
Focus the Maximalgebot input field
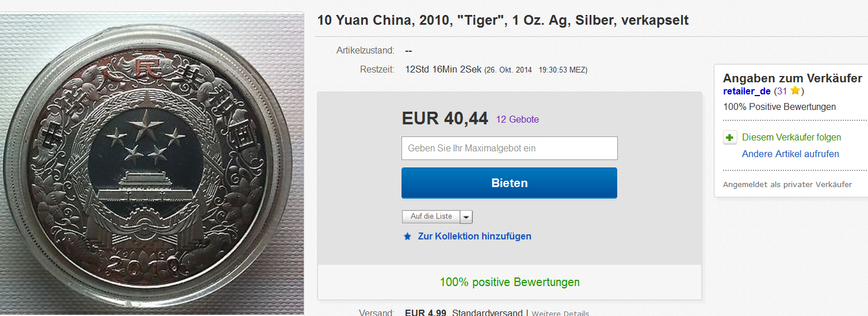pyautogui.click(x=509, y=148)
